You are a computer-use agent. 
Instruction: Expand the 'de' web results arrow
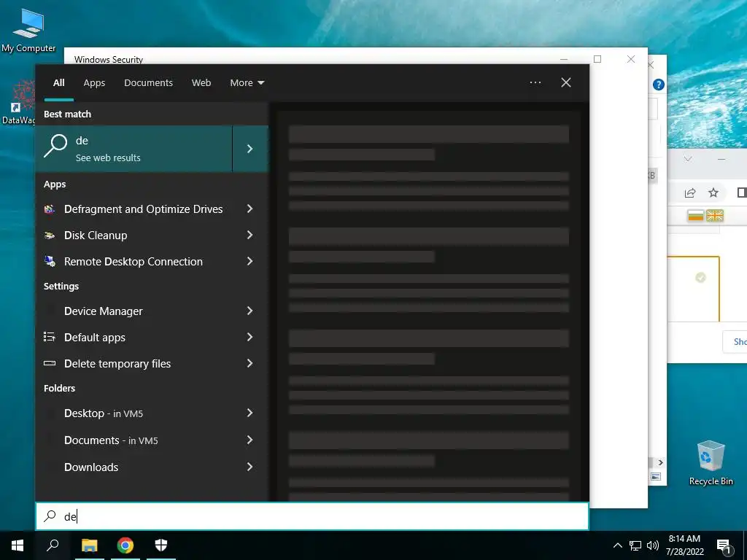[250, 149]
